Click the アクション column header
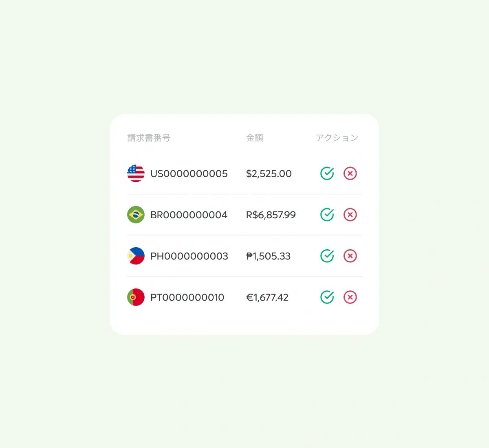Viewport: 489px width, 448px height. tap(337, 138)
